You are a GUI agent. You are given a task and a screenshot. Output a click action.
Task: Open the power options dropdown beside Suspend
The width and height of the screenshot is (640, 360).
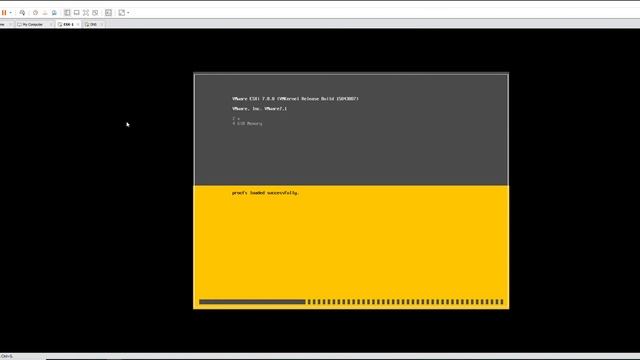(10, 13)
